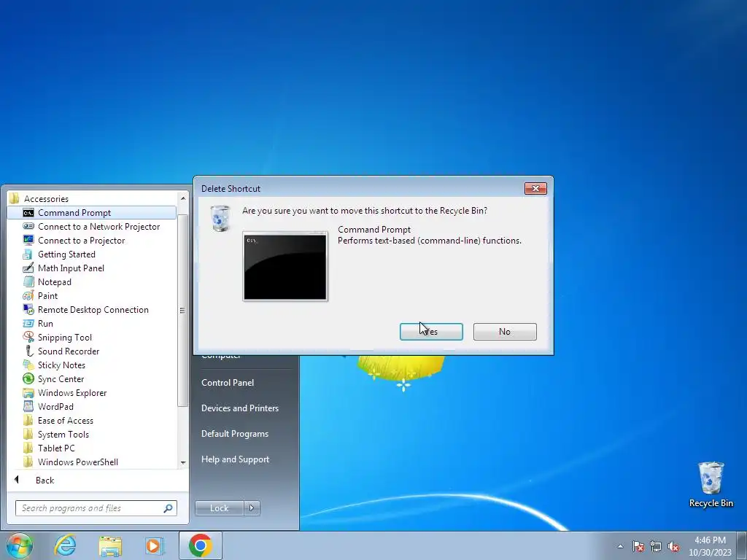
Task: Cancel deletion with No button
Action: coord(505,332)
